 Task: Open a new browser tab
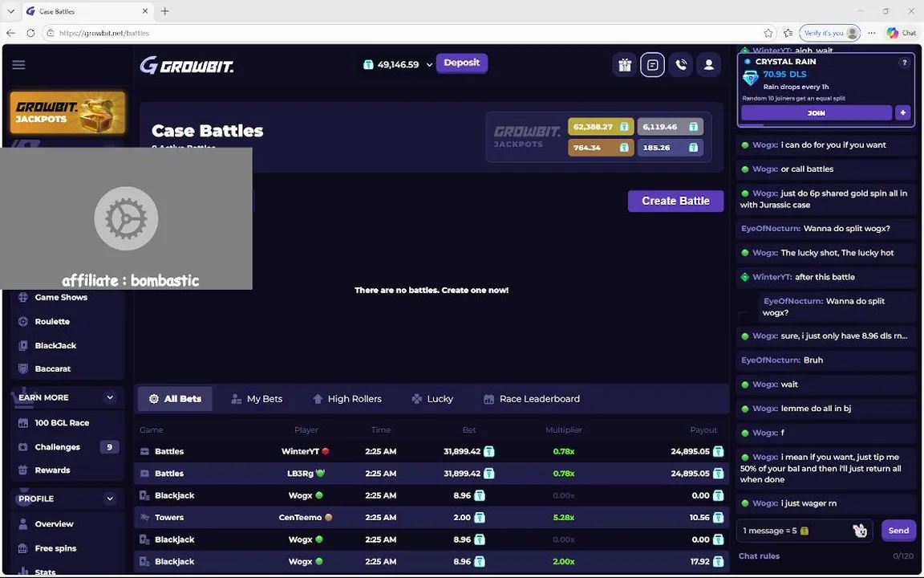point(165,11)
